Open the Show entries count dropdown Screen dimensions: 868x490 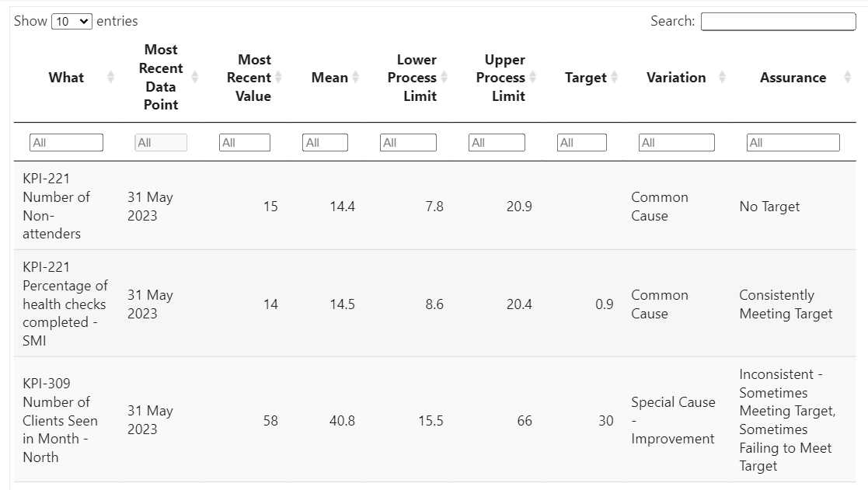71,22
